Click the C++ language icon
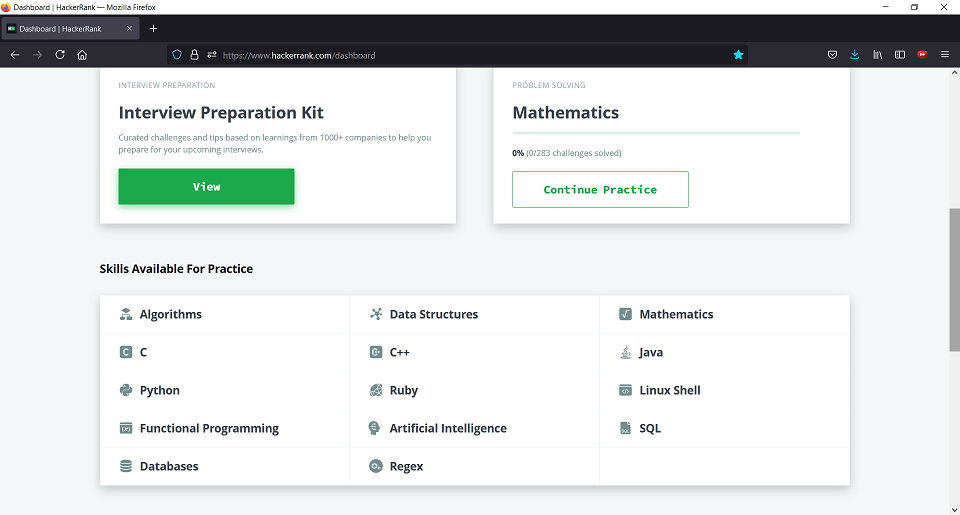Screen dimensions: 960x515 coord(376,352)
